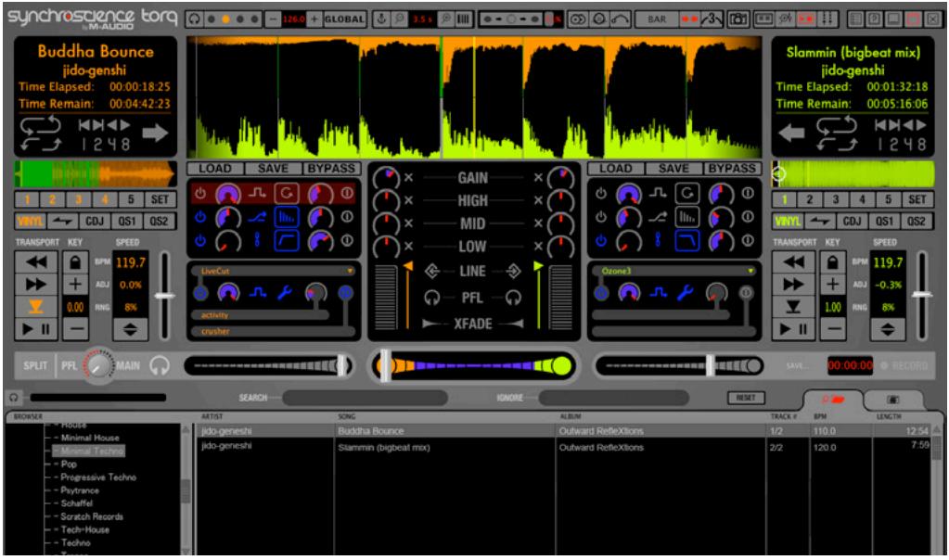Viewport: 949px width, 560px height.
Task: Click the left deck speed range up/down arrows
Action: (130, 329)
